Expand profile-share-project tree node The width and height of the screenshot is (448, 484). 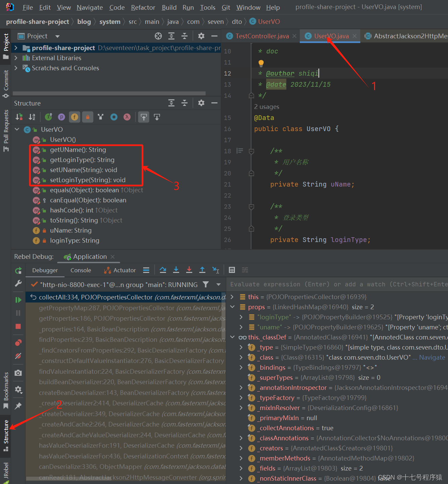point(16,48)
